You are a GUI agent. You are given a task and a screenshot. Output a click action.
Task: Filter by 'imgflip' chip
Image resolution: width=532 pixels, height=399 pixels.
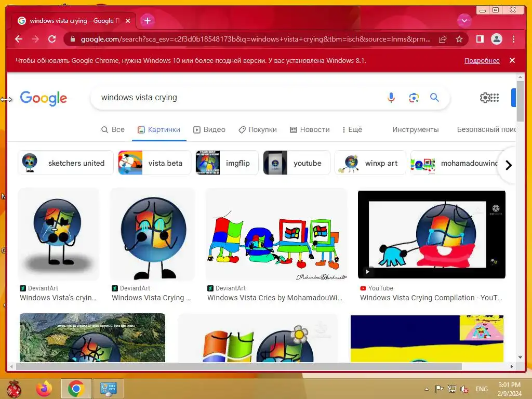click(x=227, y=163)
